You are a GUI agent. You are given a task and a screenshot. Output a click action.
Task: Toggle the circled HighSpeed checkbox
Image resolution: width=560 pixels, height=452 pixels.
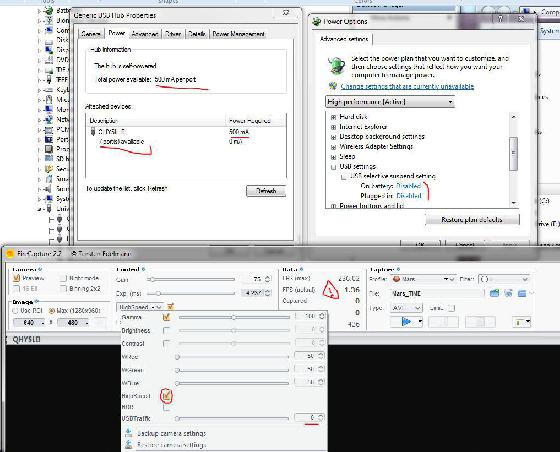166,395
